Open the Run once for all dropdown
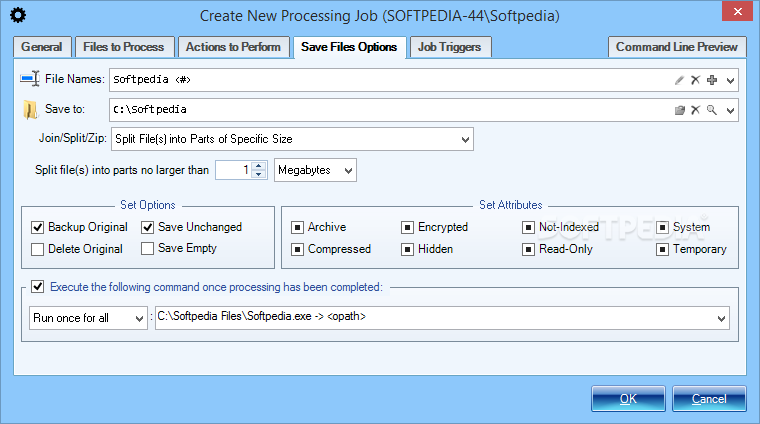 pyautogui.click(x=88, y=318)
